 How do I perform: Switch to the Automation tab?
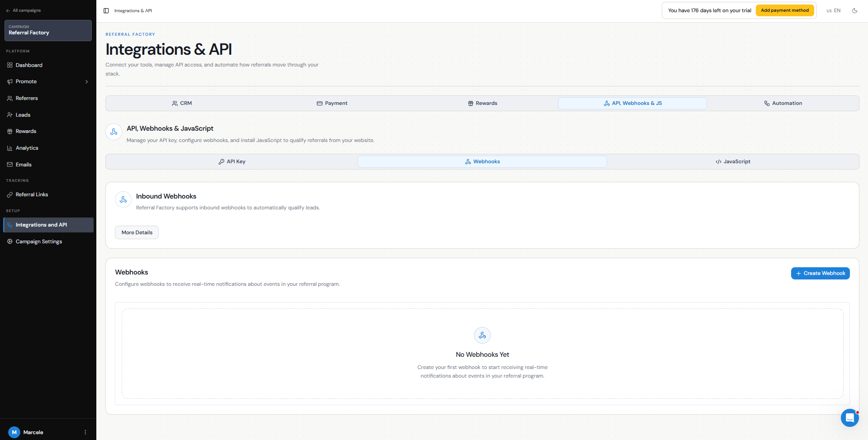coord(783,103)
